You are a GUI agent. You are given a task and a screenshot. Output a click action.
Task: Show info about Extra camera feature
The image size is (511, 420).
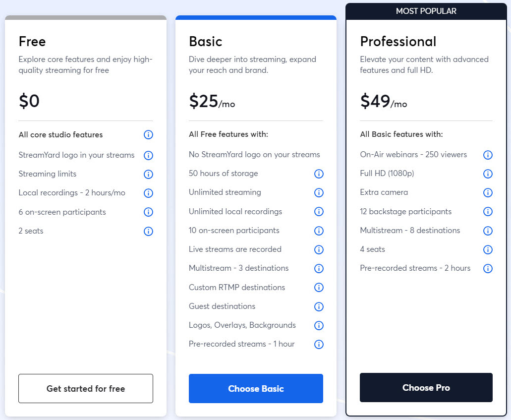click(488, 193)
